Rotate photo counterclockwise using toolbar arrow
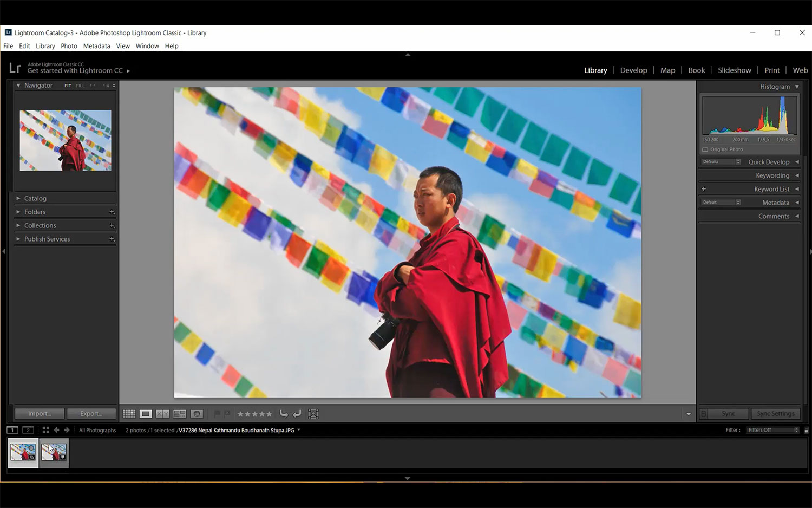The image size is (812, 508). 284,414
